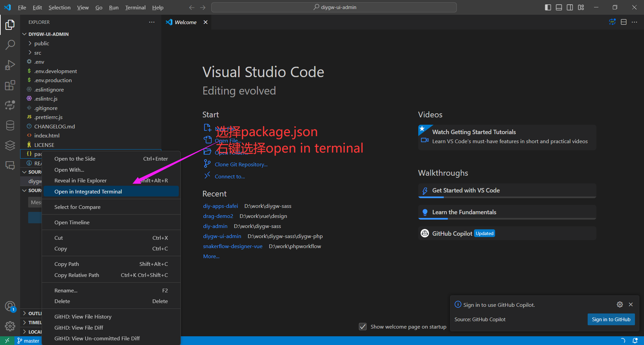The height and width of the screenshot is (345, 644).
Task: Open the Explorer view in activity bar
Action: click(10, 25)
